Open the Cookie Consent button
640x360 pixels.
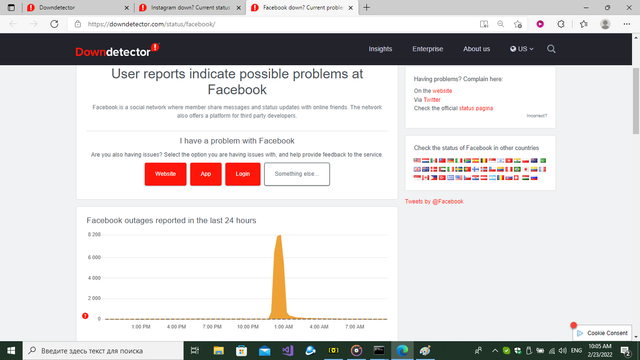pyautogui.click(x=602, y=333)
